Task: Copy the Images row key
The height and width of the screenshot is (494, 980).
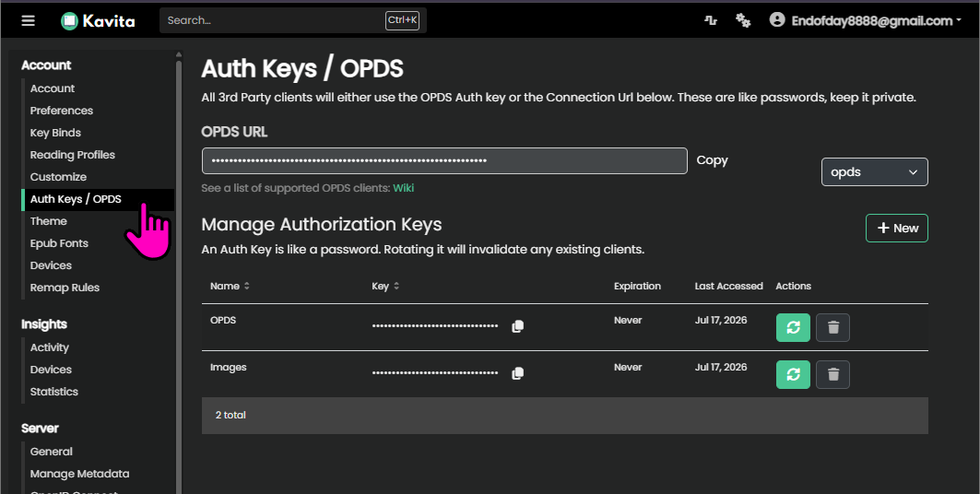Action: (x=517, y=373)
